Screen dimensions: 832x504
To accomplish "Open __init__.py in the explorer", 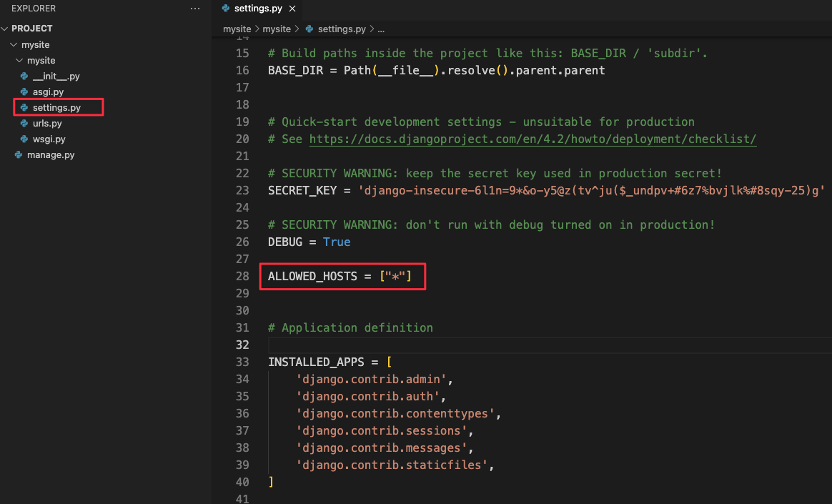I will point(56,76).
